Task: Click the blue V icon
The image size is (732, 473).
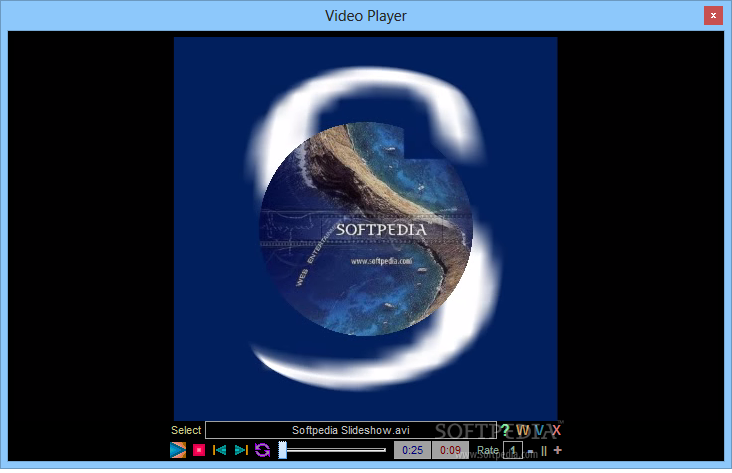Action: click(x=539, y=431)
